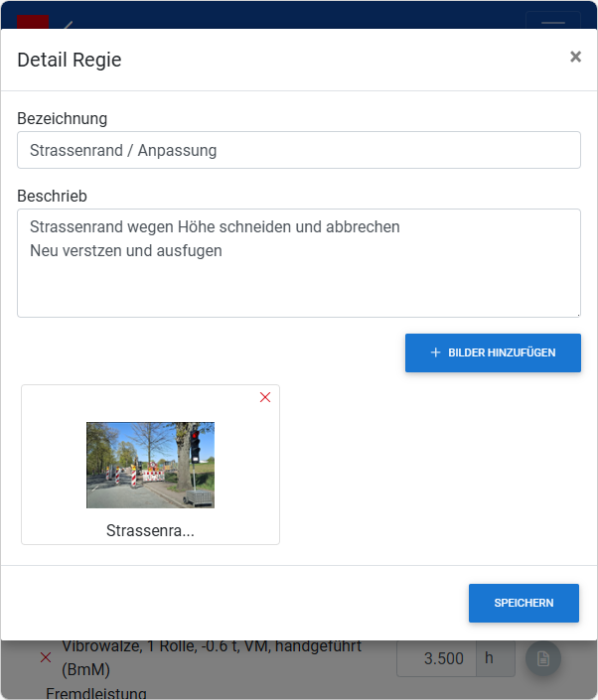This screenshot has width=598, height=700.
Task: Click the Bilder hinzufügen button
Action: click(493, 352)
